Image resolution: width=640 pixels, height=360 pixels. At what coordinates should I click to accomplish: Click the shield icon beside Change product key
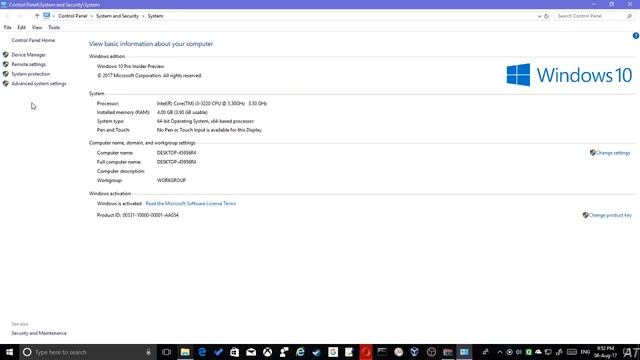585,215
